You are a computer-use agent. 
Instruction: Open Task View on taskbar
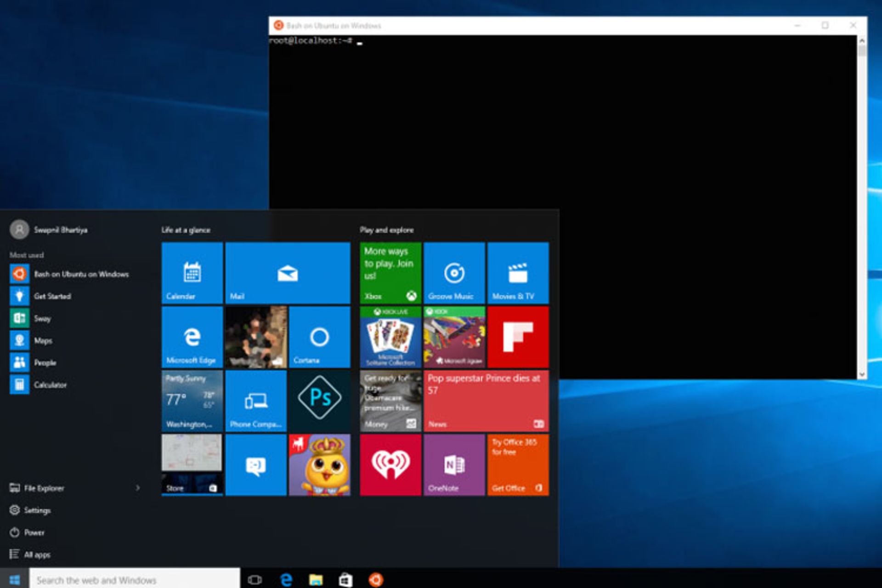(x=254, y=580)
